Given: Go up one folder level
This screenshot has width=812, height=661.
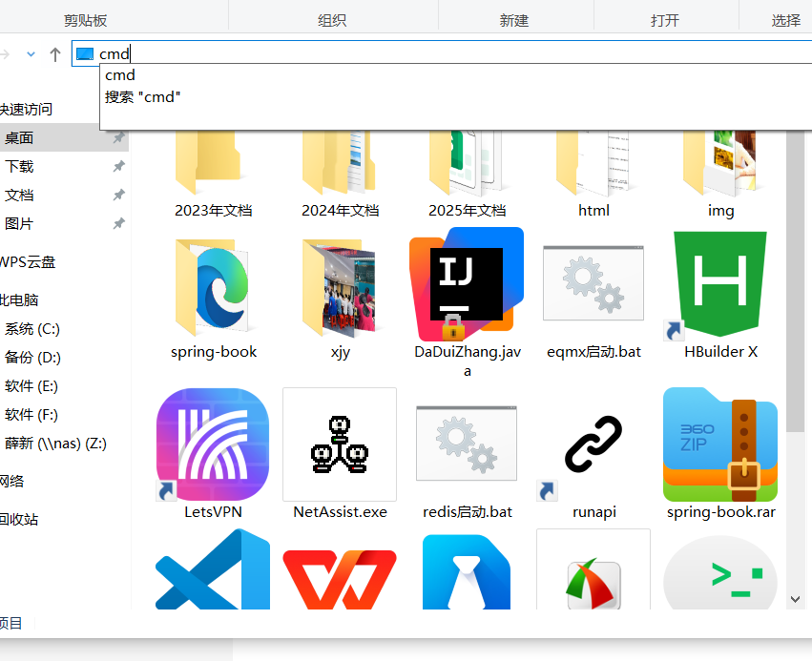Looking at the screenshot, I should (x=55, y=53).
